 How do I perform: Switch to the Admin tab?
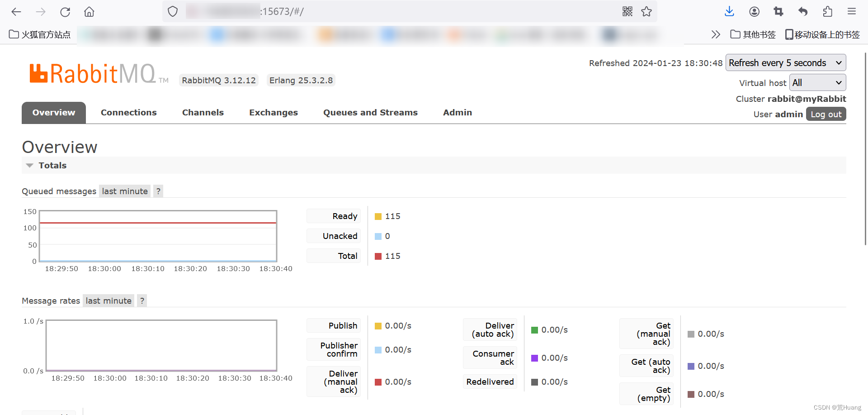(457, 112)
